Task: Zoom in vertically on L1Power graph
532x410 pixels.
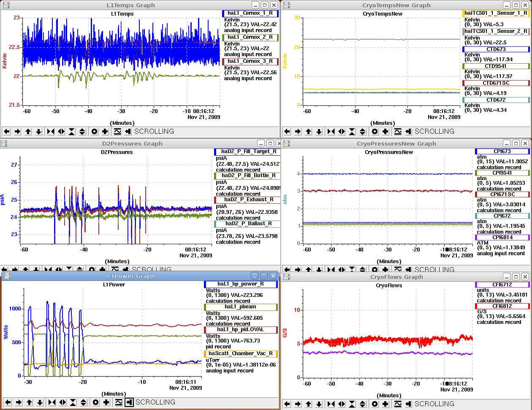Action: pos(73,402)
